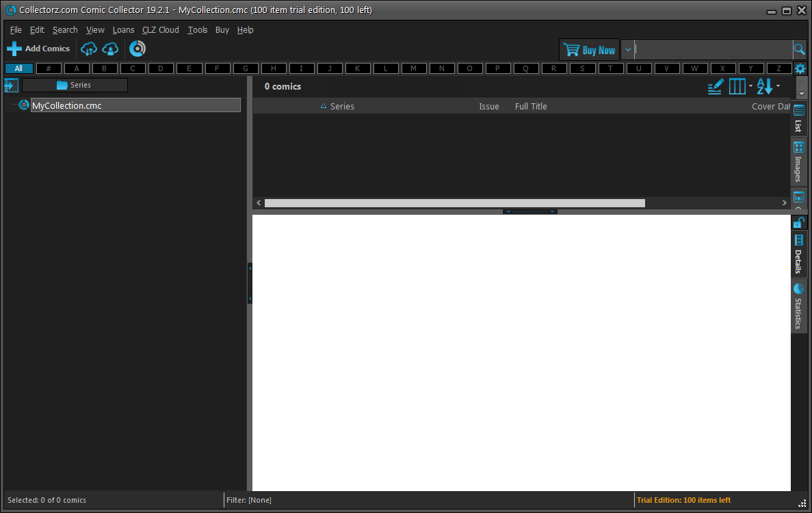Viewport: 812px width, 513px height.
Task: Click the Series folder grouping button
Action: tap(75, 85)
